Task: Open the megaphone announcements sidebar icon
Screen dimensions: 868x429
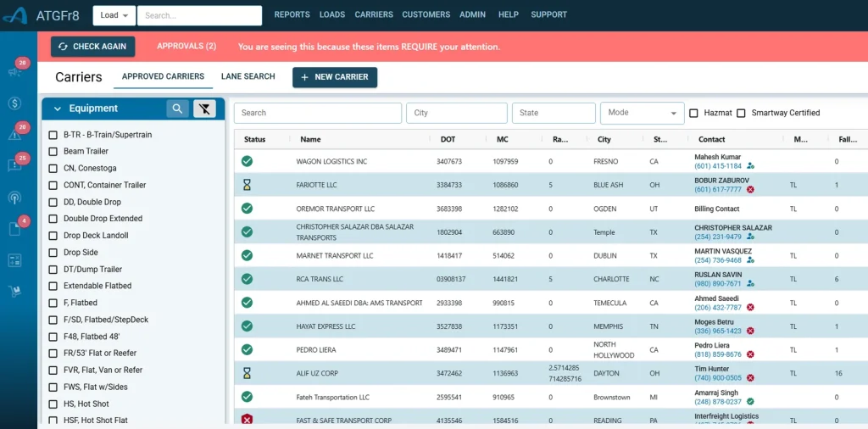Action: point(14,72)
